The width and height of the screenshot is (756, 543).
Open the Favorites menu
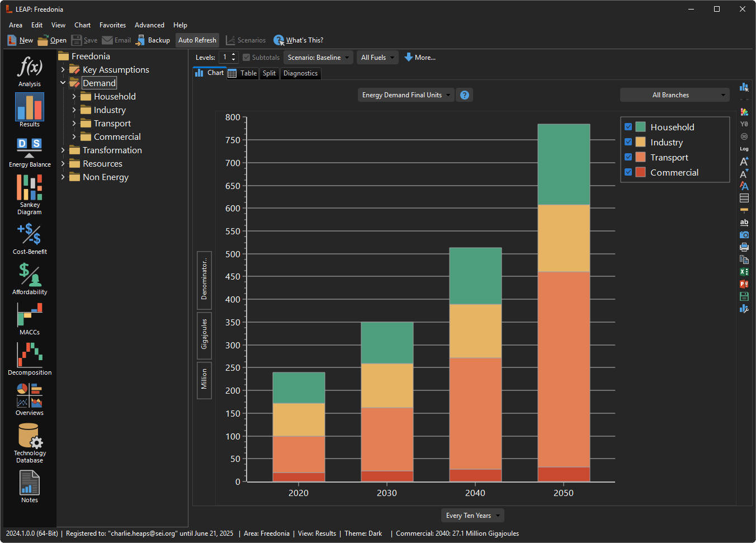[112, 25]
